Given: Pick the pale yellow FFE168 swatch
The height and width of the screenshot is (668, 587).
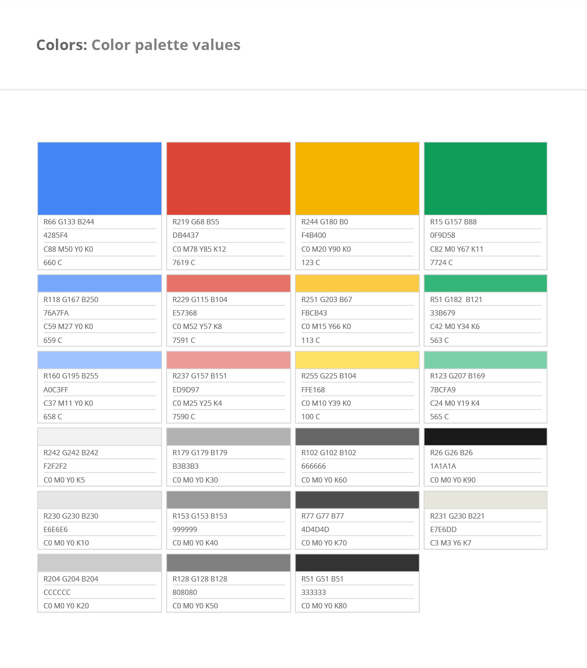Looking at the screenshot, I should [357, 360].
